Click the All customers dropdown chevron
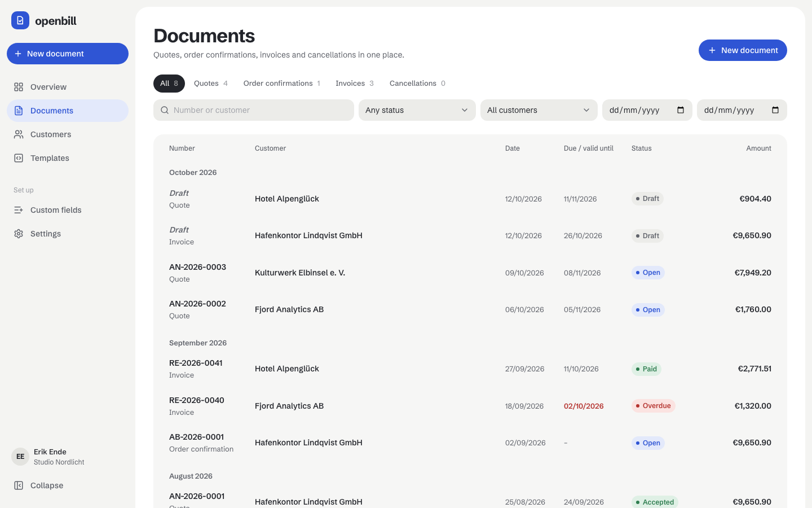Screen dimensions: 812x508 coord(586,110)
